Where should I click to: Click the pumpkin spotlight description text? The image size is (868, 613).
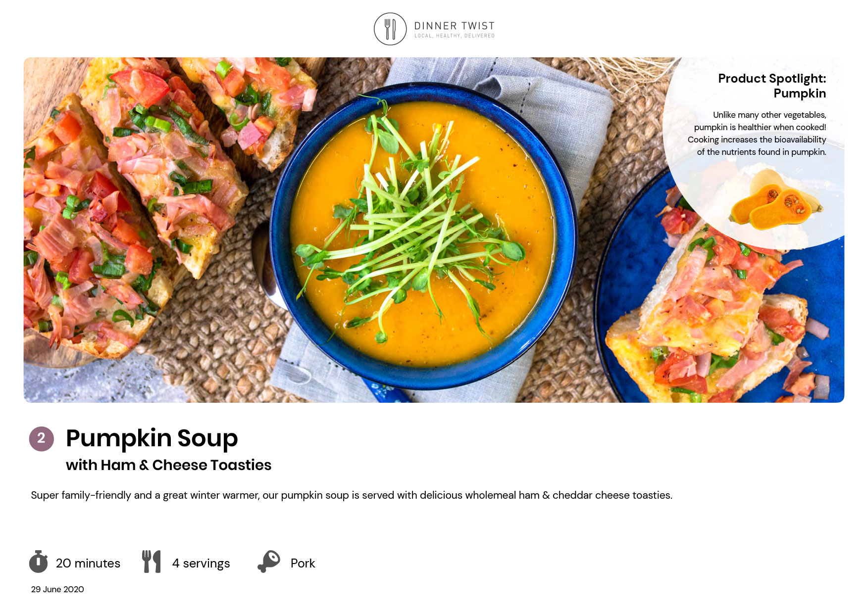pyautogui.click(x=757, y=134)
